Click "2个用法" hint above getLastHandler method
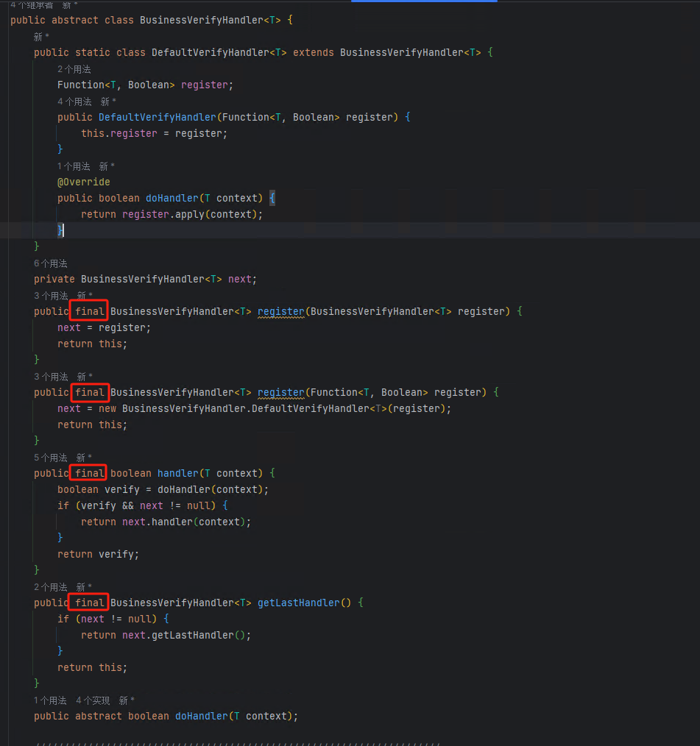Screen dimensions: 700x746 coord(50,587)
